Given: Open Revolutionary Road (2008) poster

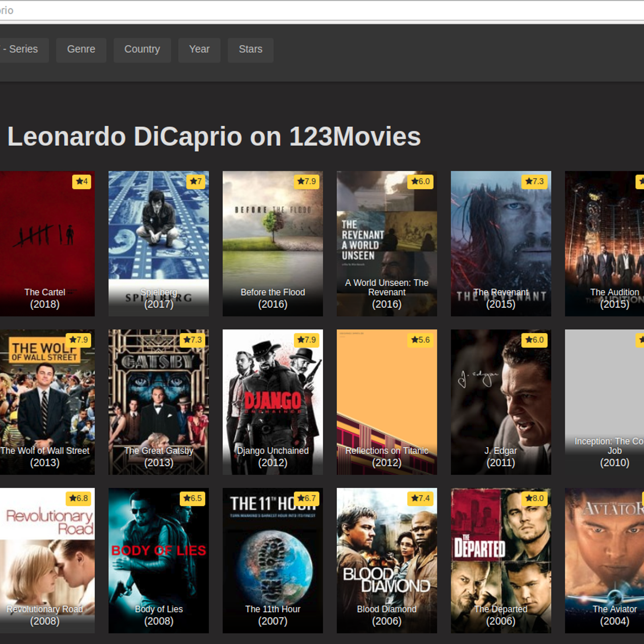Looking at the screenshot, I should [x=47, y=561].
